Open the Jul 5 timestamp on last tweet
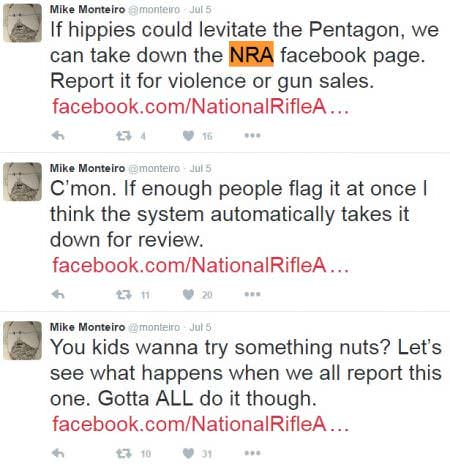This screenshot has height=467, width=450. point(200,327)
